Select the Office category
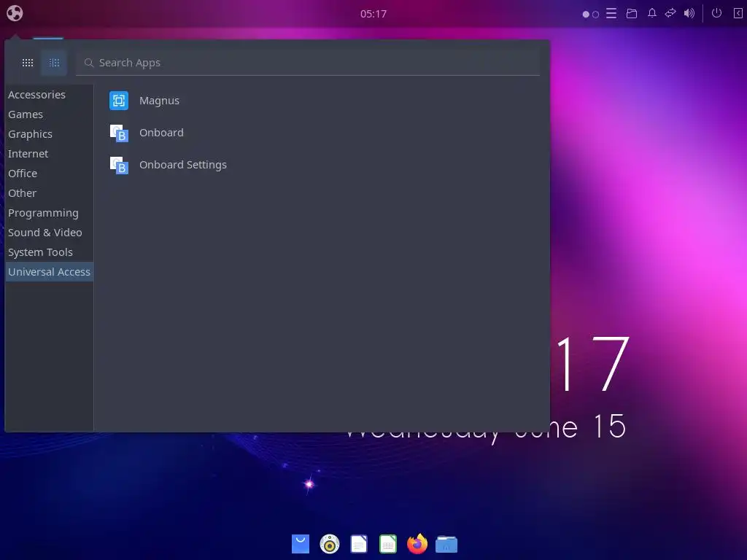The image size is (747, 560). [x=49, y=174]
